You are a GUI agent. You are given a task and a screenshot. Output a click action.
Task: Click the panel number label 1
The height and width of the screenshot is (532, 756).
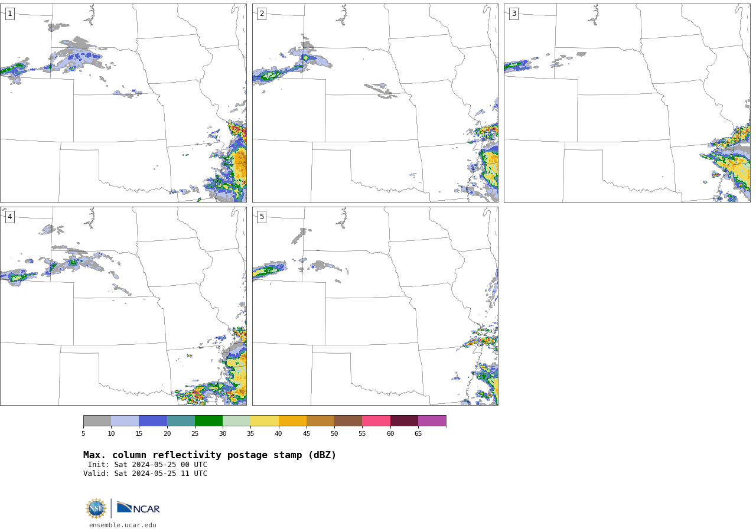[9, 14]
